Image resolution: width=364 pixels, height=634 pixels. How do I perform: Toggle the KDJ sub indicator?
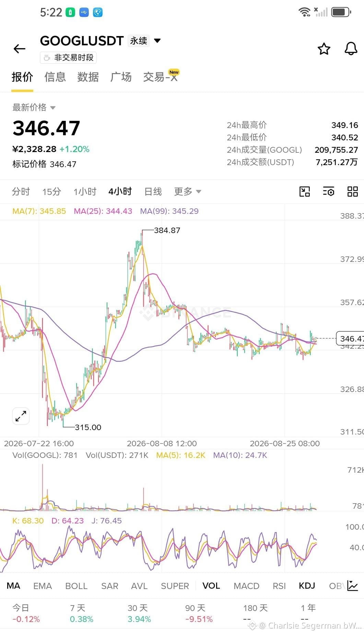click(x=307, y=586)
